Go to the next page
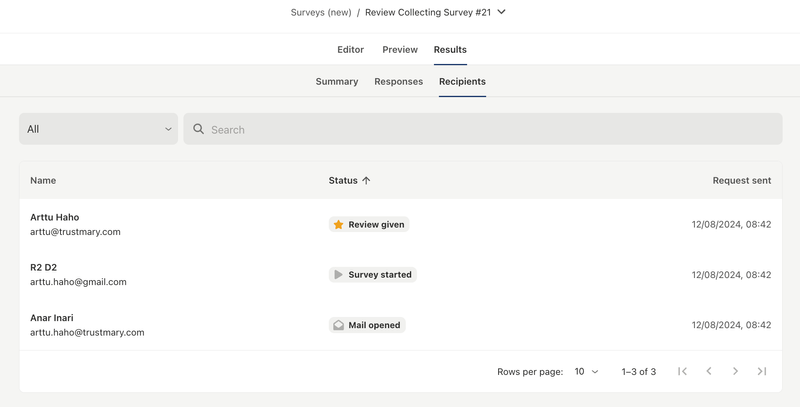The width and height of the screenshot is (800, 407). [735, 371]
